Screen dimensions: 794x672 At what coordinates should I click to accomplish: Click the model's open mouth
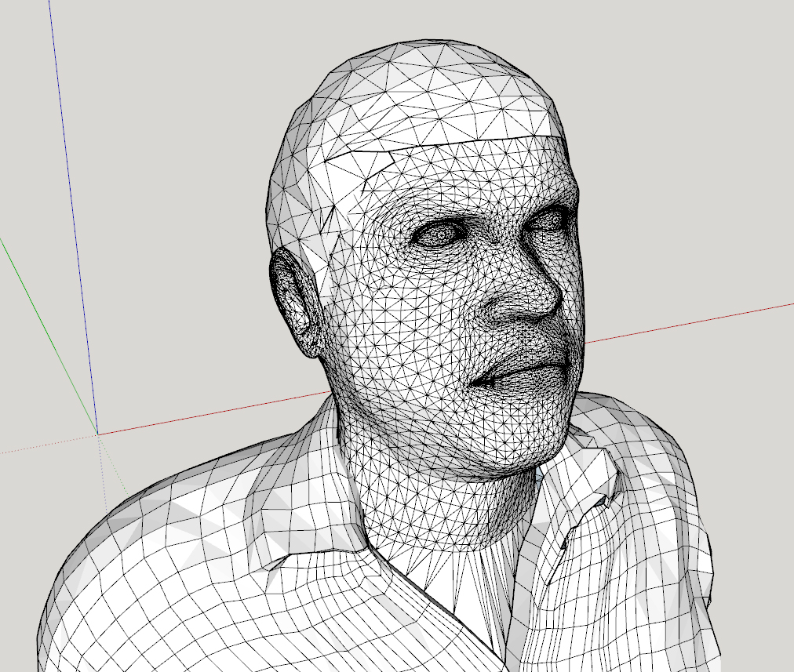(x=520, y=373)
